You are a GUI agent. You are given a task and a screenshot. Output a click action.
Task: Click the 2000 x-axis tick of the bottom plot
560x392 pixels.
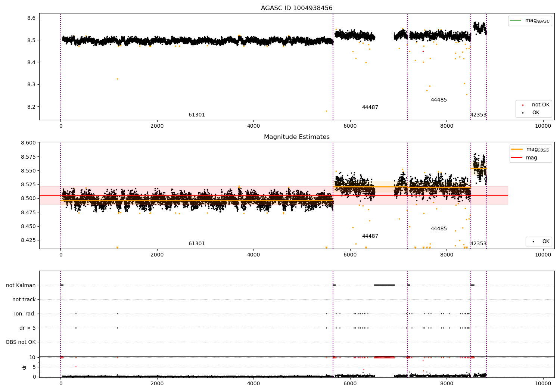(x=157, y=384)
